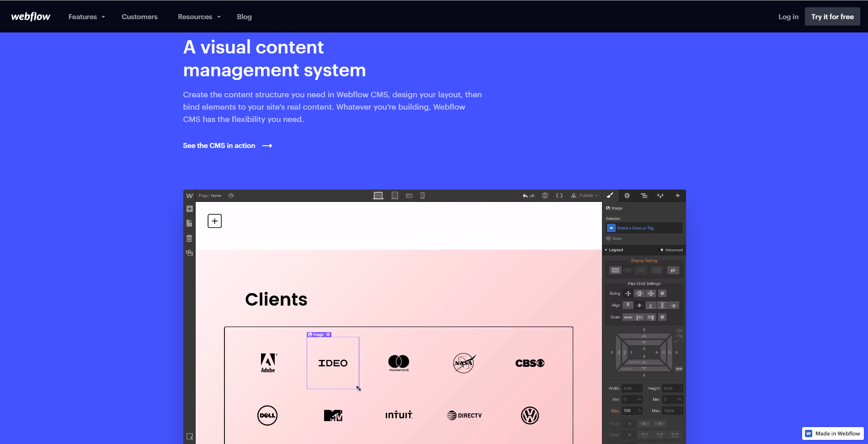This screenshot has height=444, width=868.
Task: Open the export code brackets icon
Action: pyautogui.click(x=559, y=196)
